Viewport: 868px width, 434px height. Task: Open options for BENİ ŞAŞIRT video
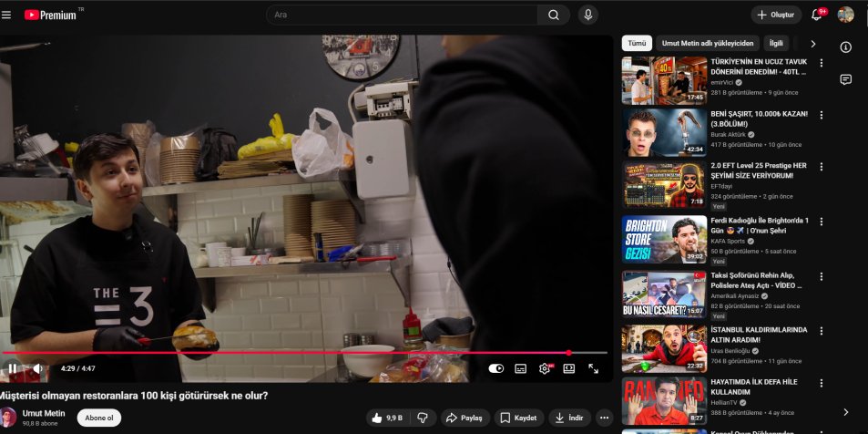[822, 115]
